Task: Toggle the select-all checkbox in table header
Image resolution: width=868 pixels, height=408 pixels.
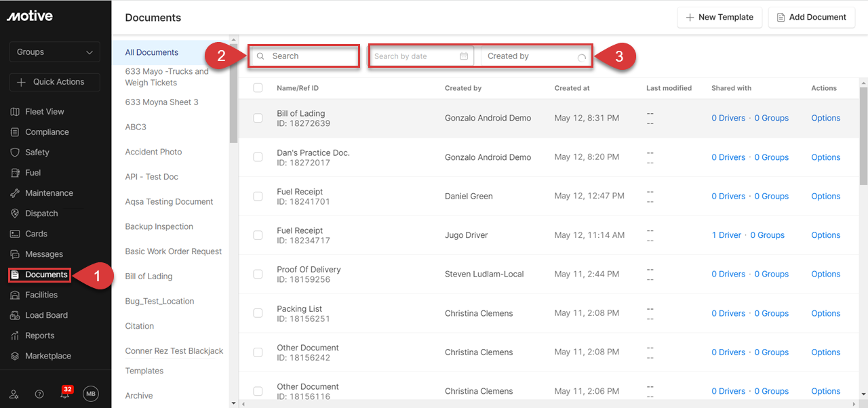Action: (258, 88)
